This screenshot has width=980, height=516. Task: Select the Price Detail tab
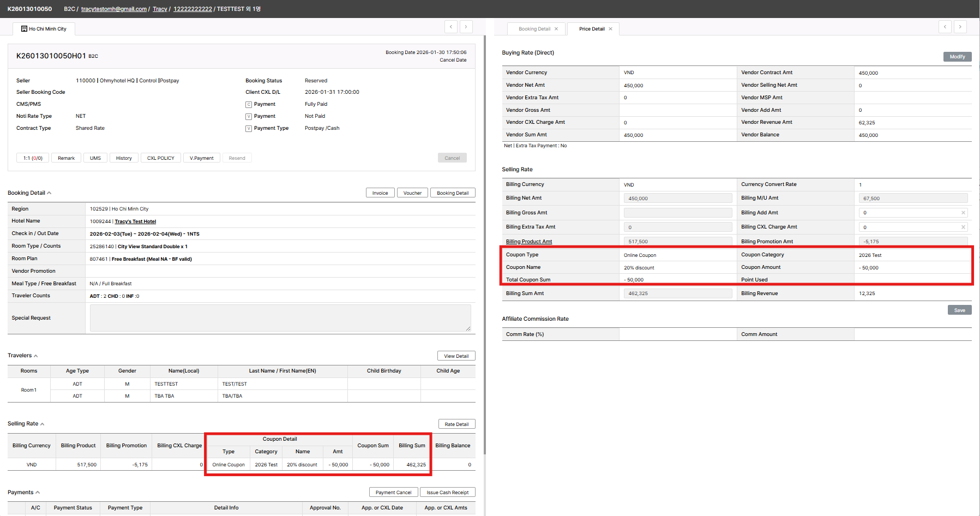tap(592, 29)
